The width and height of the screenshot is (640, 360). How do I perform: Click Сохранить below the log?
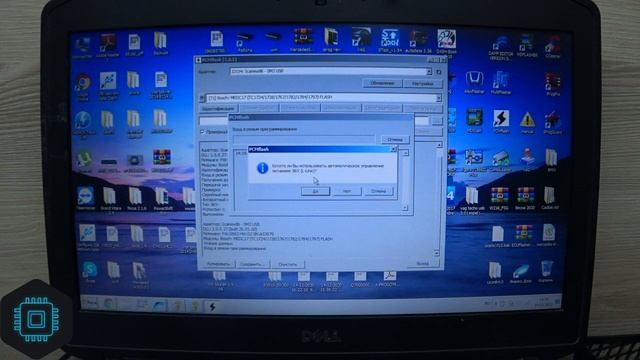tap(252, 264)
